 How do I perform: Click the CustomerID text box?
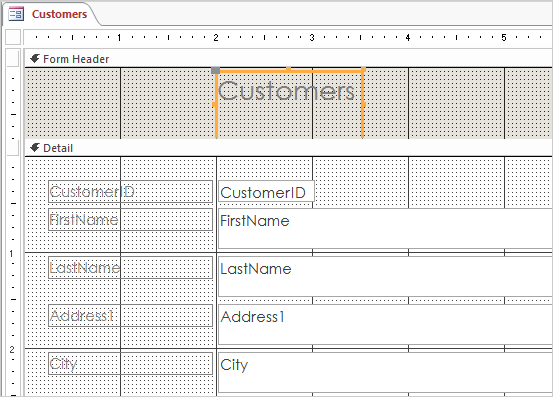click(266, 191)
